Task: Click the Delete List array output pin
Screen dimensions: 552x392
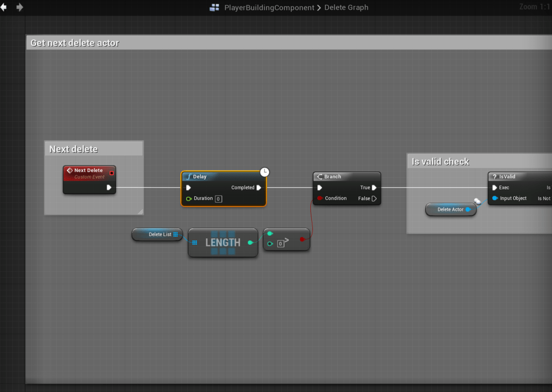Action: pos(175,235)
